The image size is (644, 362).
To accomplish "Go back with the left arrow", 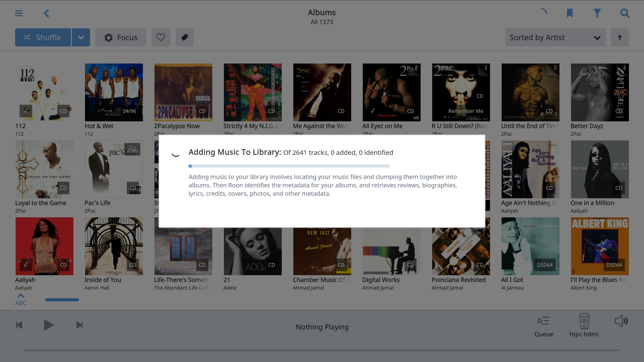I will tap(46, 13).
